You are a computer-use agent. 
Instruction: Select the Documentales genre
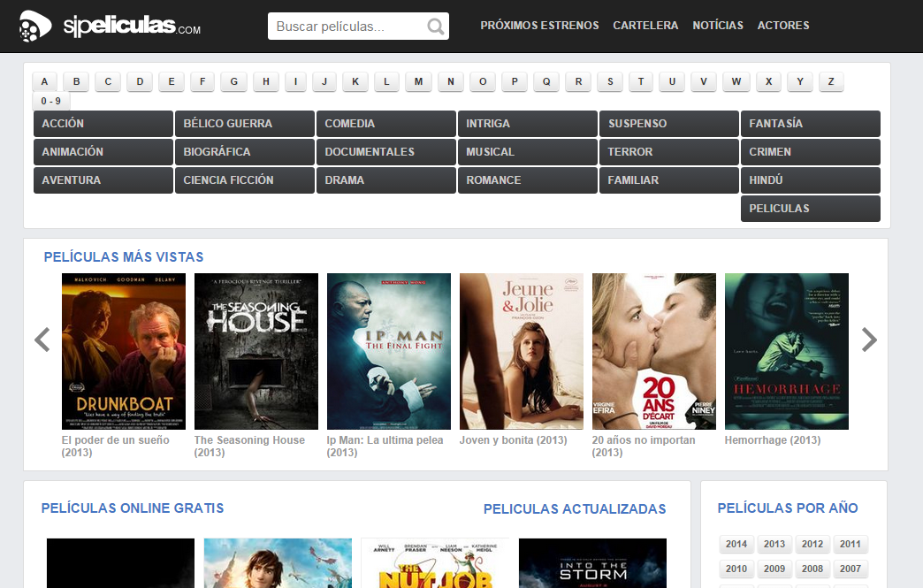click(386, 152)
